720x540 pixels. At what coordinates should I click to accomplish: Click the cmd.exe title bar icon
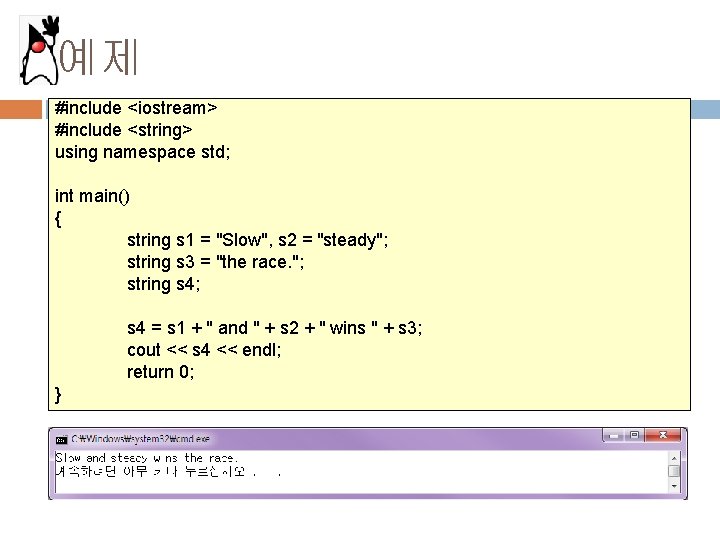[61, 439]
